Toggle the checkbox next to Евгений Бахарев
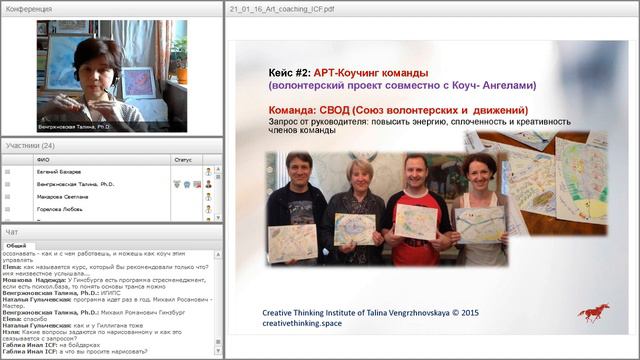Image resolution: width=640 pixels, height=360 pixels. pyautogui.click(x=7, y=172)
